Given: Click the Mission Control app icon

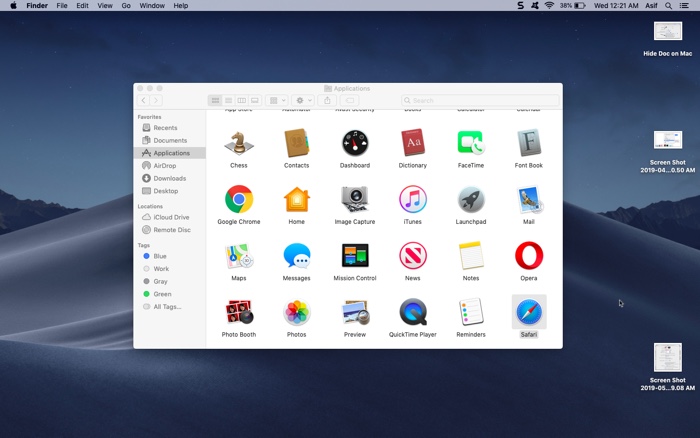Looking at the screenshot, I should 355,255.
